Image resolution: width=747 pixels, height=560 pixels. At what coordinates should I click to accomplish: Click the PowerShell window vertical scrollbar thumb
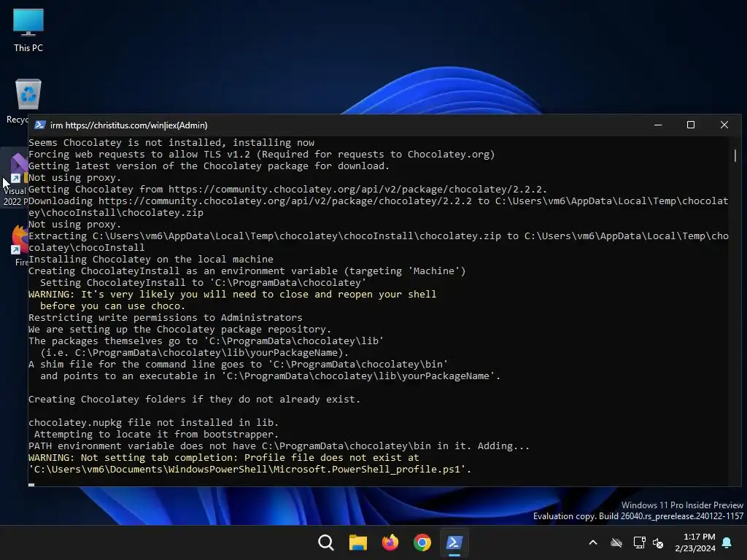click(735, 155)
